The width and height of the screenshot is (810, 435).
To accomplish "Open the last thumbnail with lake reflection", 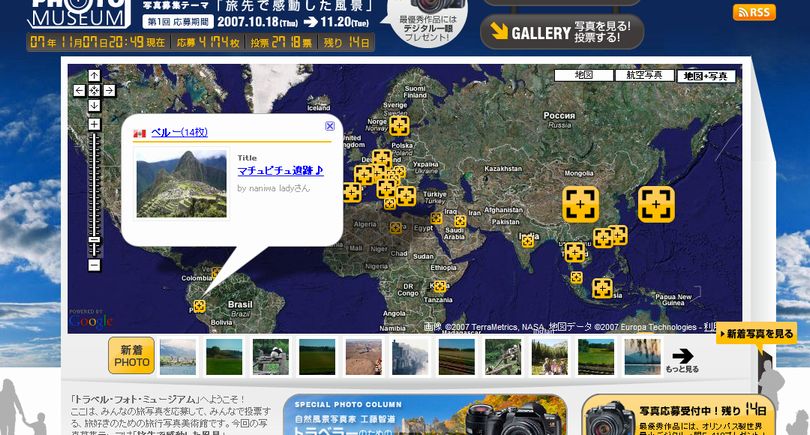I will (x=643, y=356).
